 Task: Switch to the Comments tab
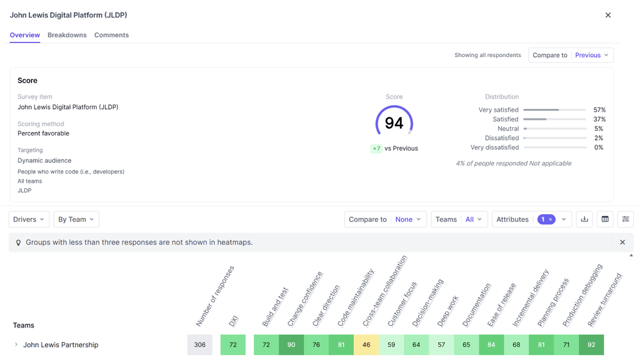112,35
